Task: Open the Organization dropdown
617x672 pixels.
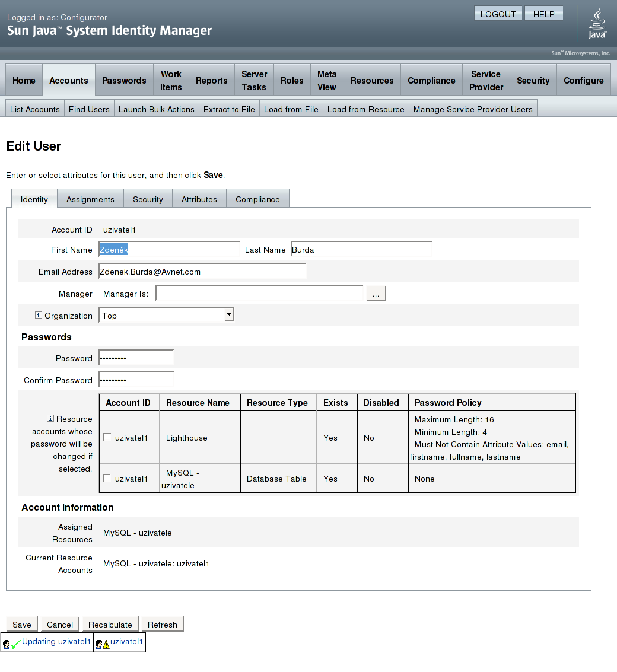Action: [x=166, y=315]
